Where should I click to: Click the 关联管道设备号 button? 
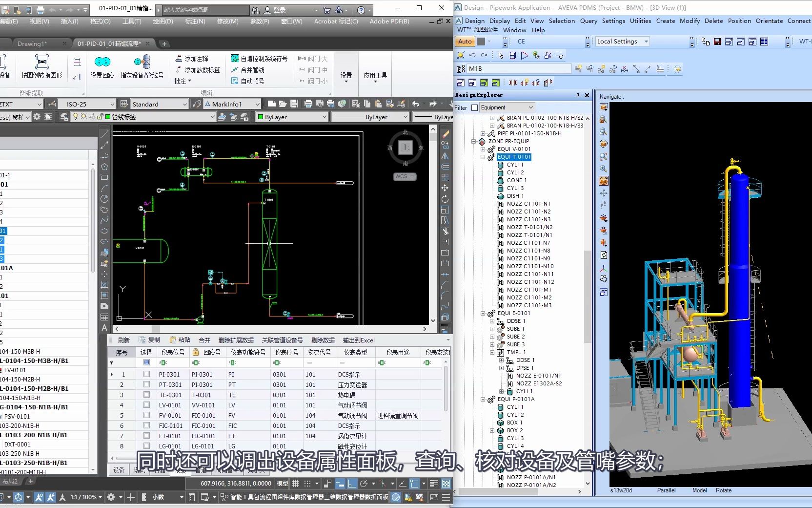(282, 340)
